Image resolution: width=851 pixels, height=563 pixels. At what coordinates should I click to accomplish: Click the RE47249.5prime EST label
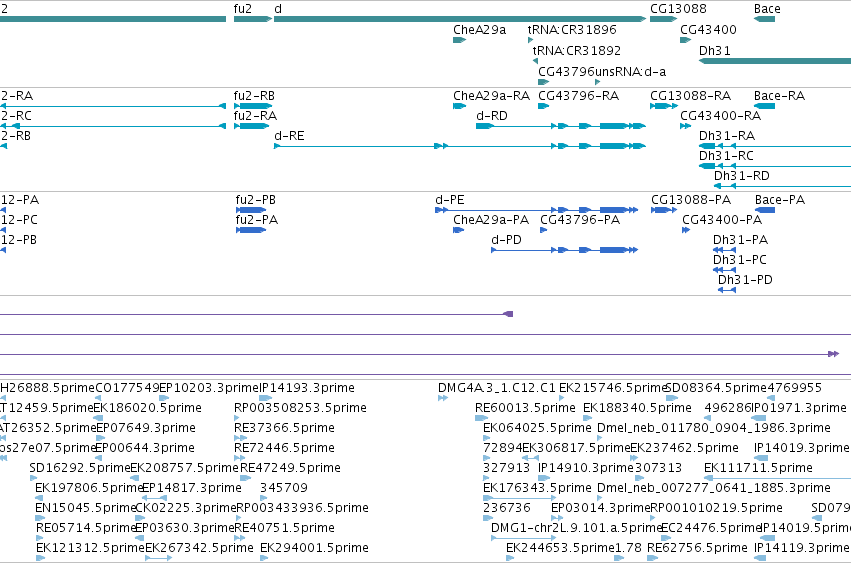pos(290,468)
